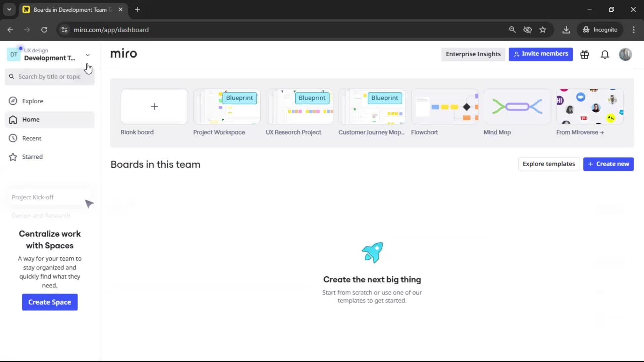Click the Home house icon
The height and width of the screenshot is (362, 644).
point(13,120)
